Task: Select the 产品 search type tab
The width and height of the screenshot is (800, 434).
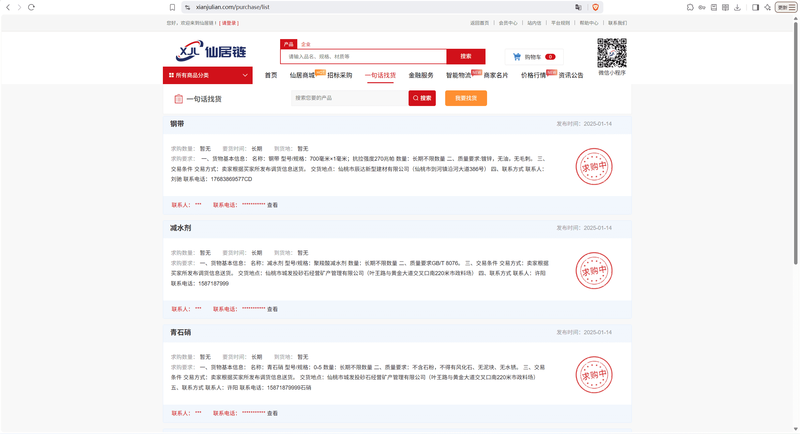Action: click(x=288, y=44)
